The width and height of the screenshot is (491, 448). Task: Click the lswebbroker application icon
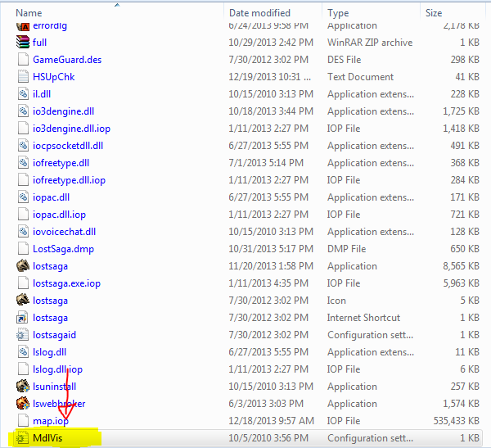point(23,404)
